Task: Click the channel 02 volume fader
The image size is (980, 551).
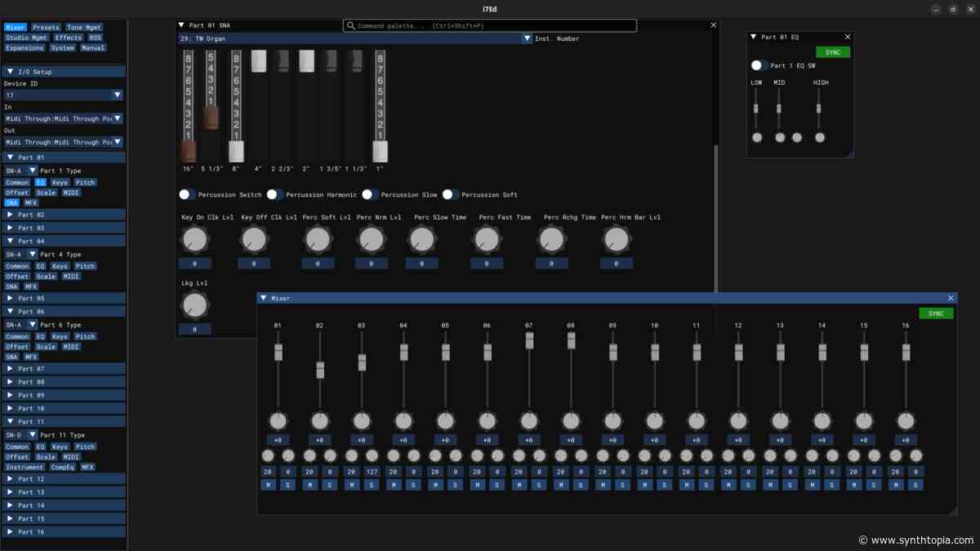Action: click(x=319, y=370)
